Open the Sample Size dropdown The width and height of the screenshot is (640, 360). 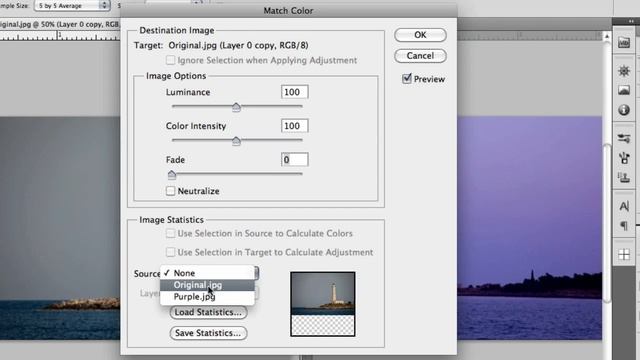point(72,5)
